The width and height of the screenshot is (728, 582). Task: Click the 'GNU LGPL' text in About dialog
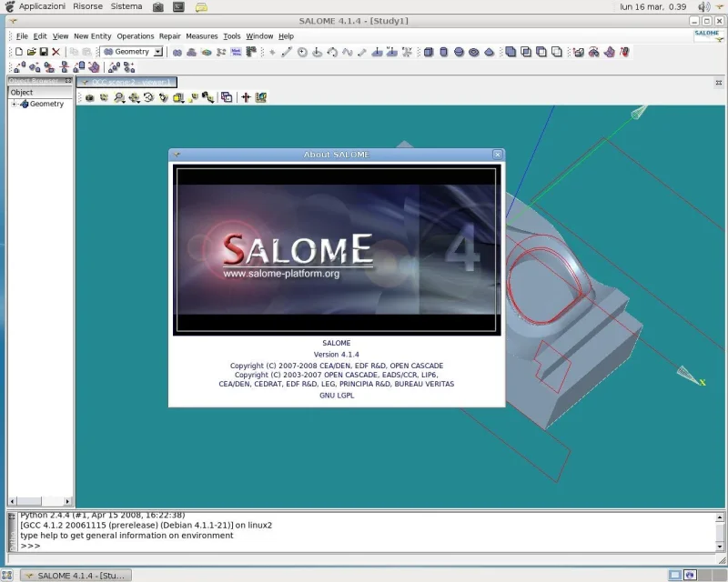point(337,396)
